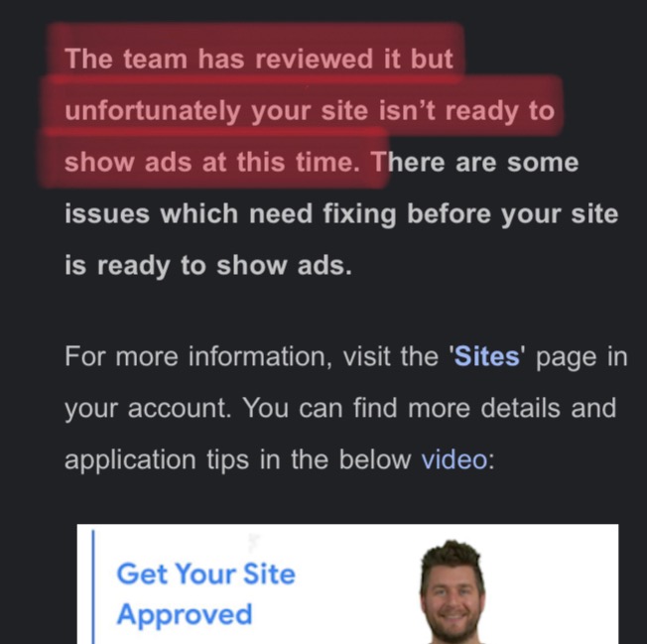647x644 pixels.
Task: Click the bold text 'is ready to show ads.'
Action: click(208, 266)
